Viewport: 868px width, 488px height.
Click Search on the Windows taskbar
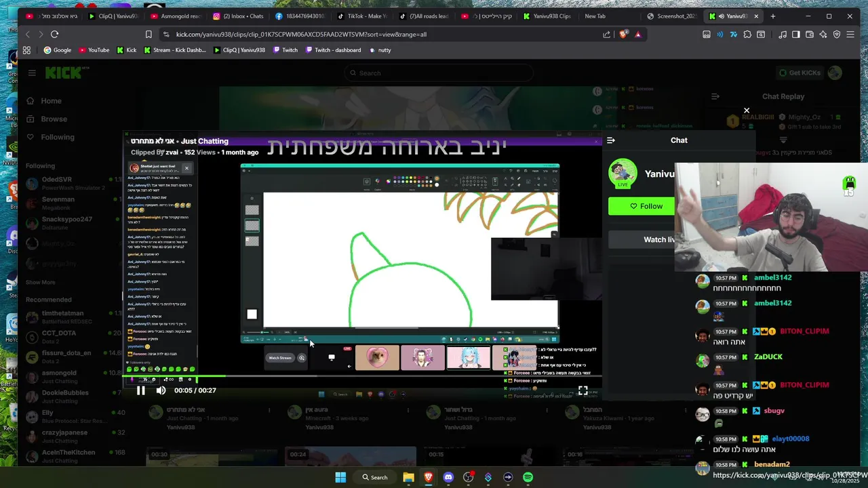tap(375, 477)
